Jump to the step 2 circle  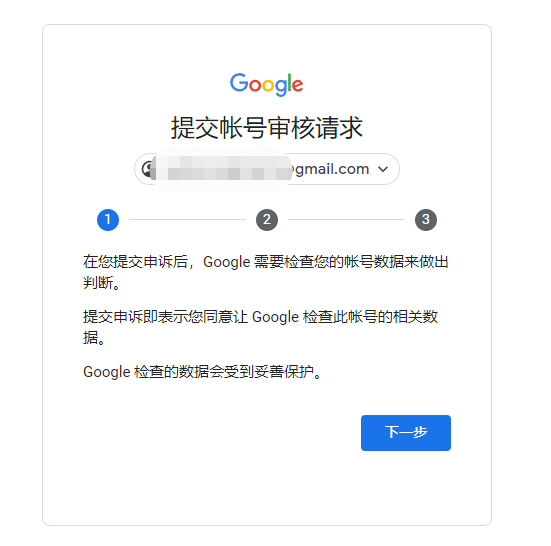click(267, 220)
